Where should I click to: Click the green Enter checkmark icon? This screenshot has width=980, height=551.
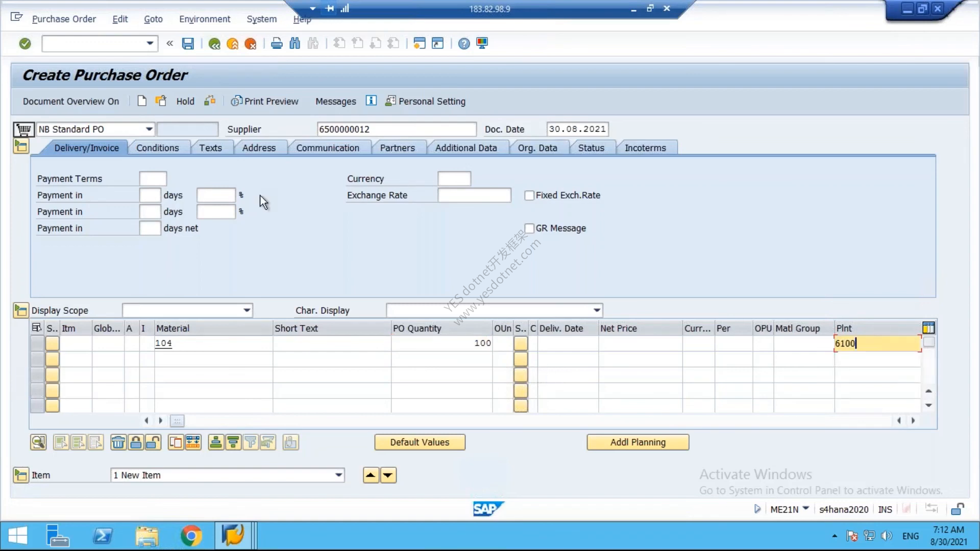(25, 44)
